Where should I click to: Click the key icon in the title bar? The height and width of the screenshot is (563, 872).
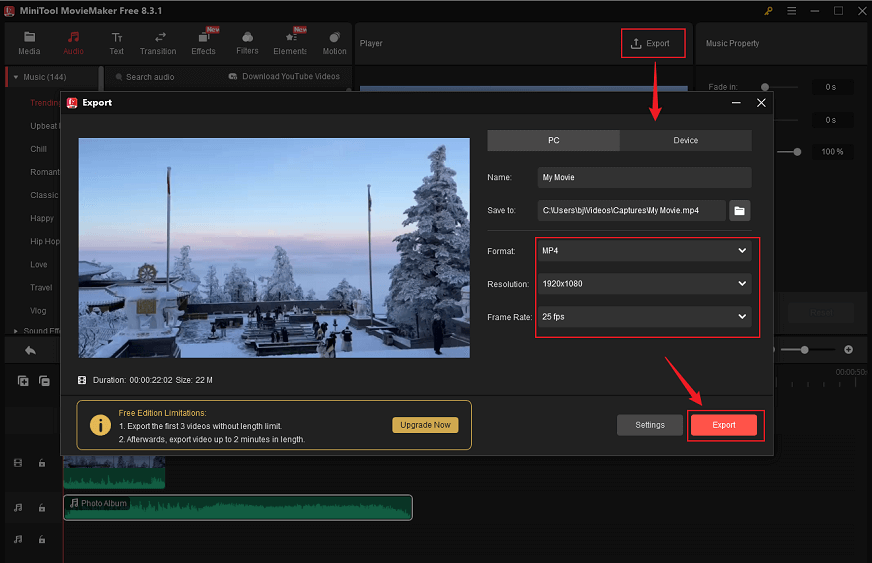(768, 11)
